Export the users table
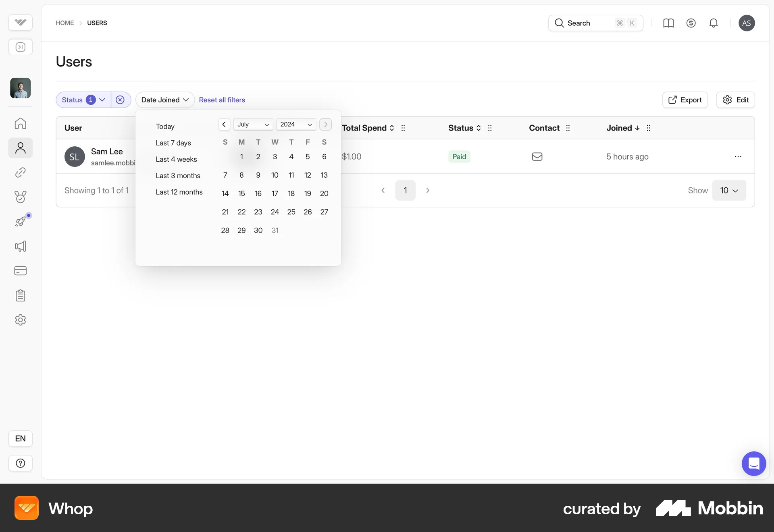The height and width of the screenshot is (532, 774). coord(685,100)
